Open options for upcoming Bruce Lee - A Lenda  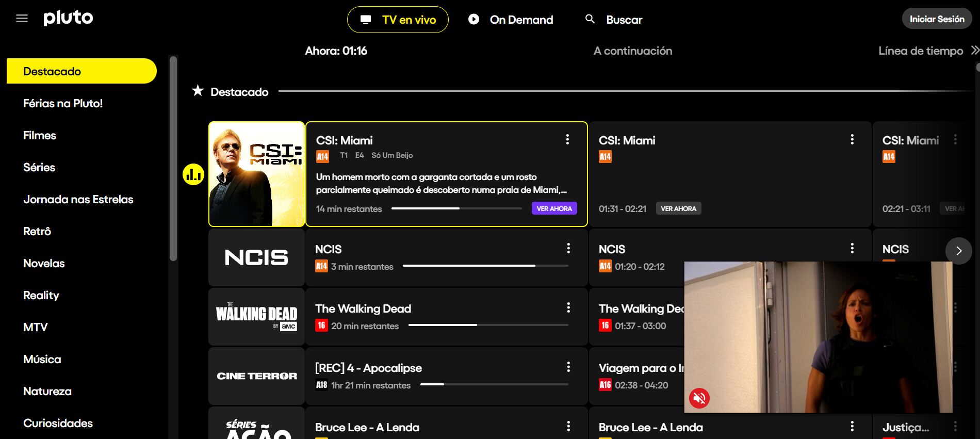point(852,426)
